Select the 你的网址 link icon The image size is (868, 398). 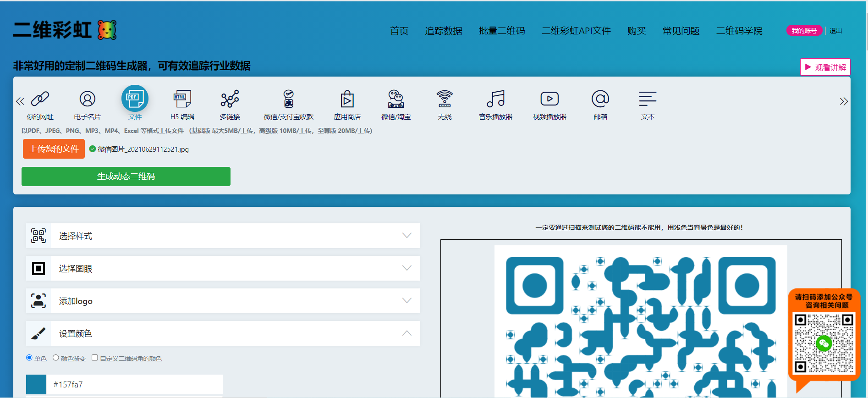click(40, 99)
